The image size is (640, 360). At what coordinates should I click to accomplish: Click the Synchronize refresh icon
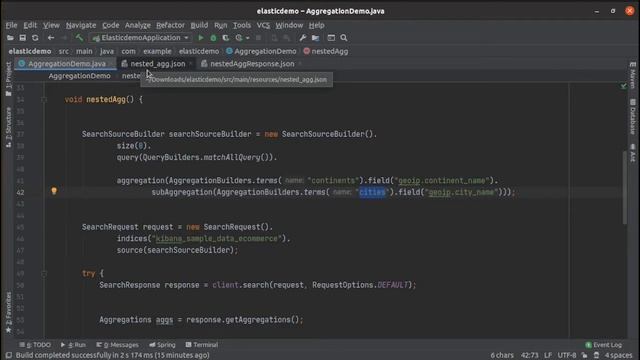[35, 38]
